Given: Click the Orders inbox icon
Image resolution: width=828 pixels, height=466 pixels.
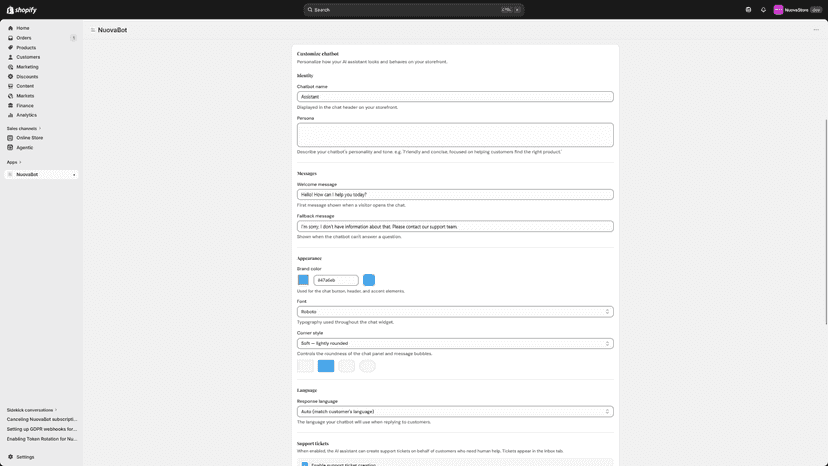Looking at the screenshot, I should tap(10, 38).
